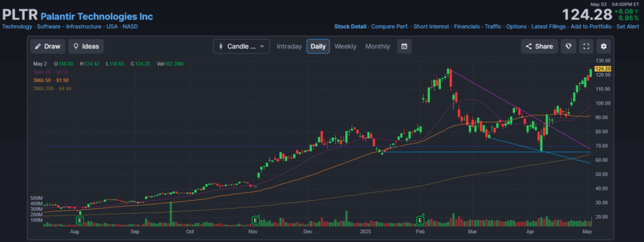Select the Monthly timeframe
Screen dimensions: 644x242
377,47
